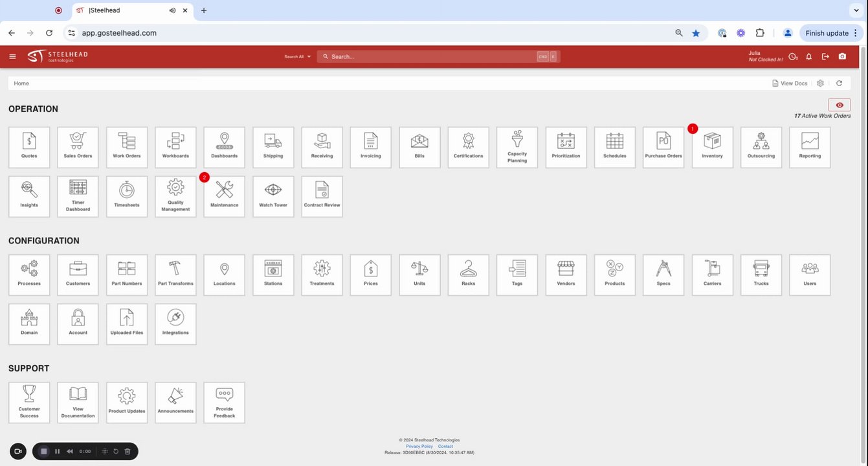Open the Domain tile

(29, 324)
